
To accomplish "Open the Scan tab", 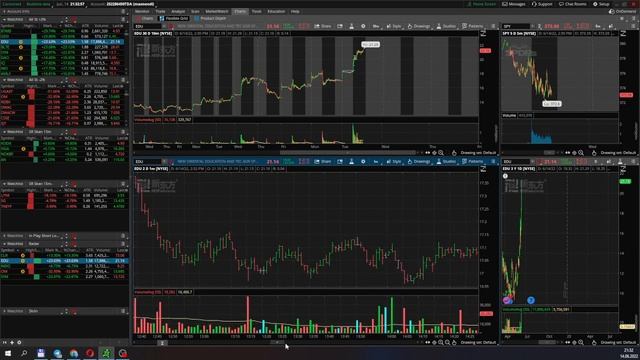I will 195,11.
